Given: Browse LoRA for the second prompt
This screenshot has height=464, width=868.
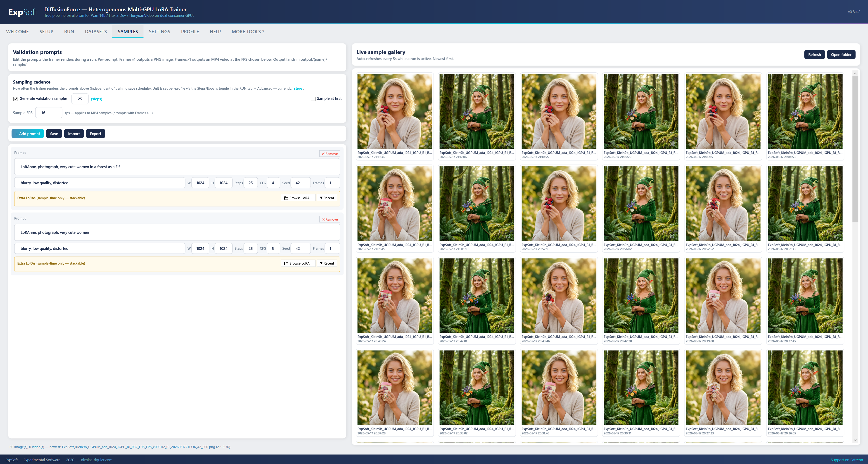Looking at the screenshot, I should 298,263.
